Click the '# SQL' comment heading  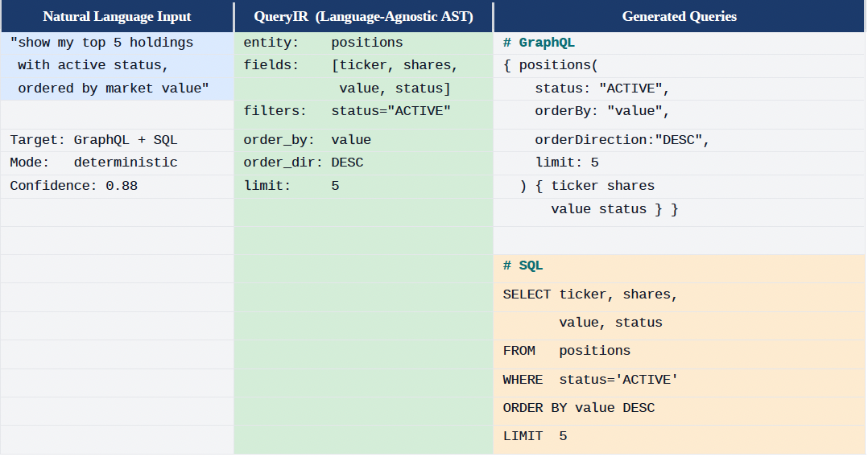[523, 266]
